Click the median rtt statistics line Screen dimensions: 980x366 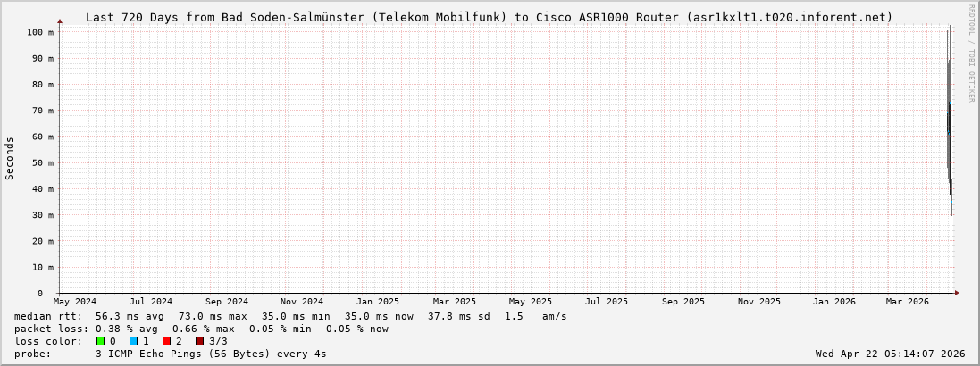tap(290, 316)
